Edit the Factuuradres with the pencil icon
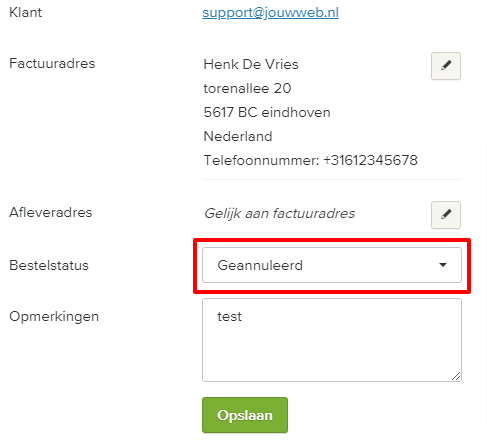The height and width of the screenshot is (443, 487). (446, 66)
